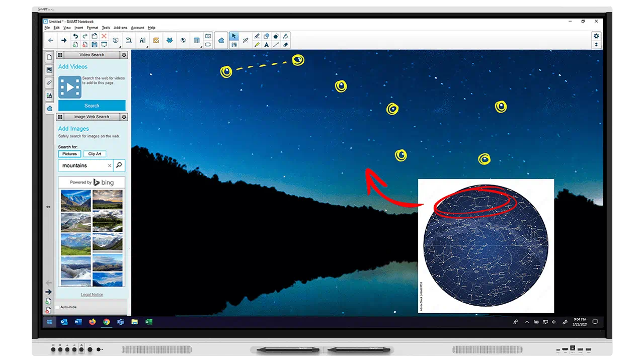Click the toolbar position up-down arrows icon
Screen dimensions: 644x362
pyautogui.click(x=596, y=45)
